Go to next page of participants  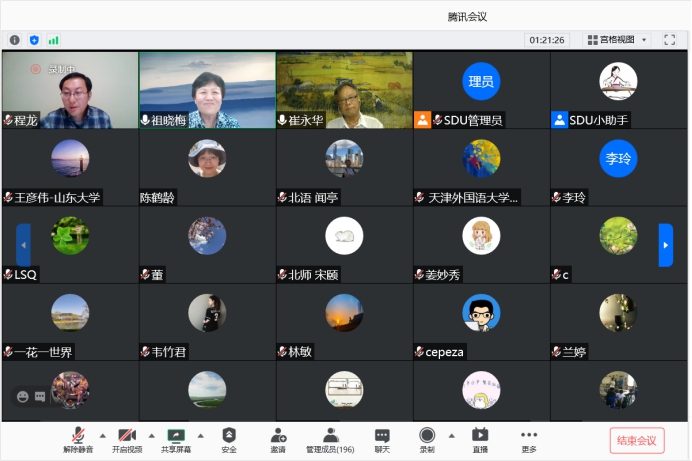[x=665, y=245]
